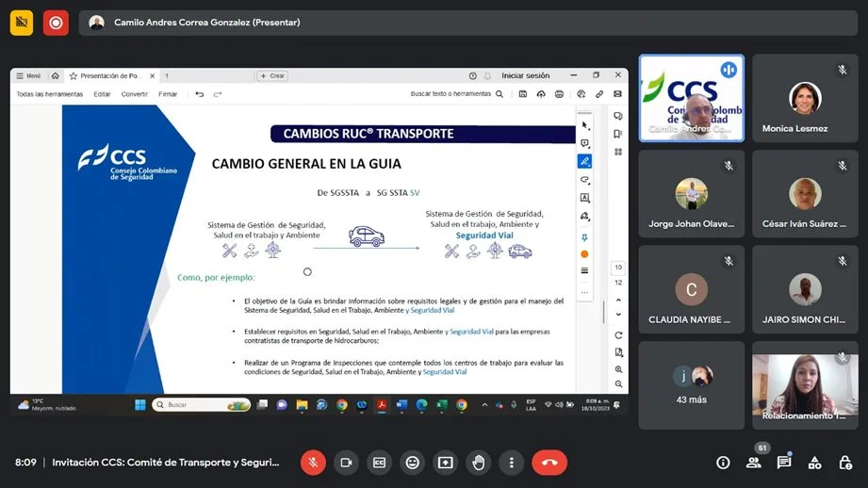Open meeting details info

(723, 463)
